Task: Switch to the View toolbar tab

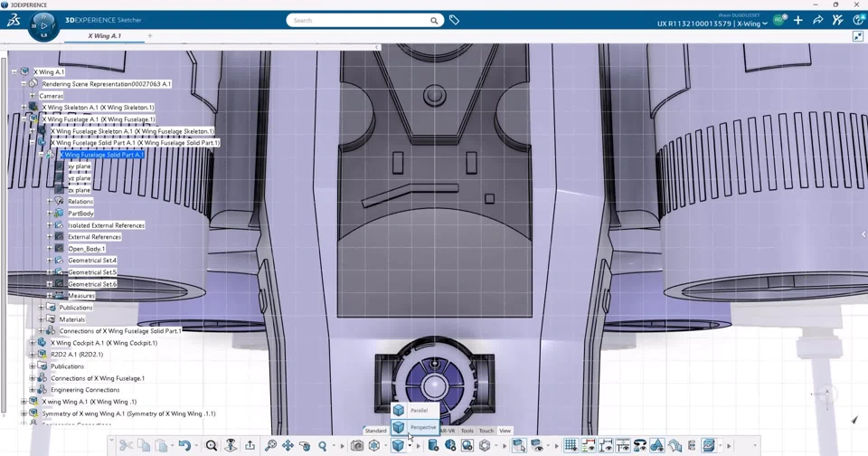Action: click(x=505, y=431)
